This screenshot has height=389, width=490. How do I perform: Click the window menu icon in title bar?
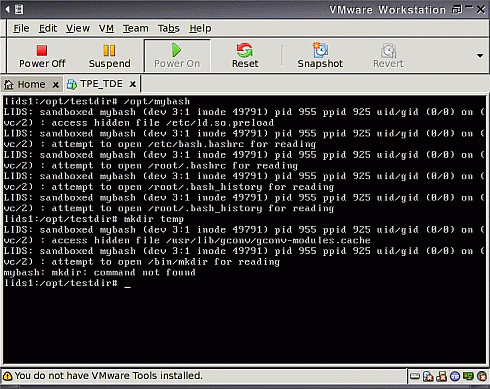[x=19, y=9]
